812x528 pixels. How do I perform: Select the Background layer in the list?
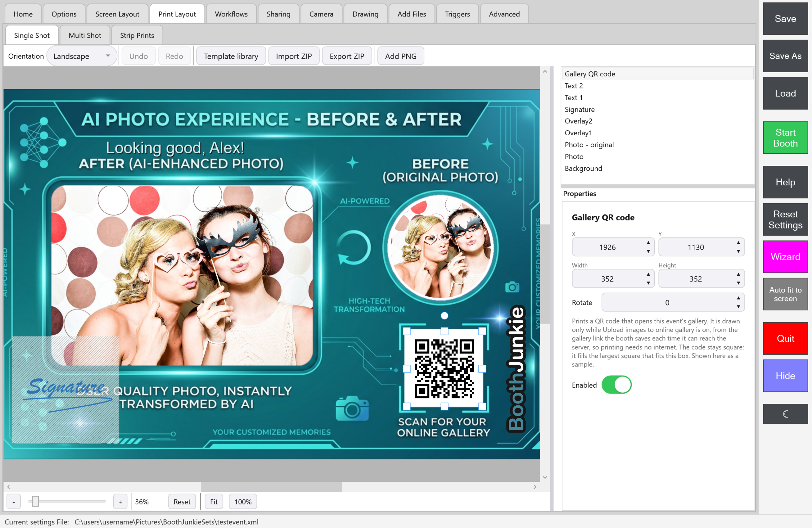pos(657,168)
